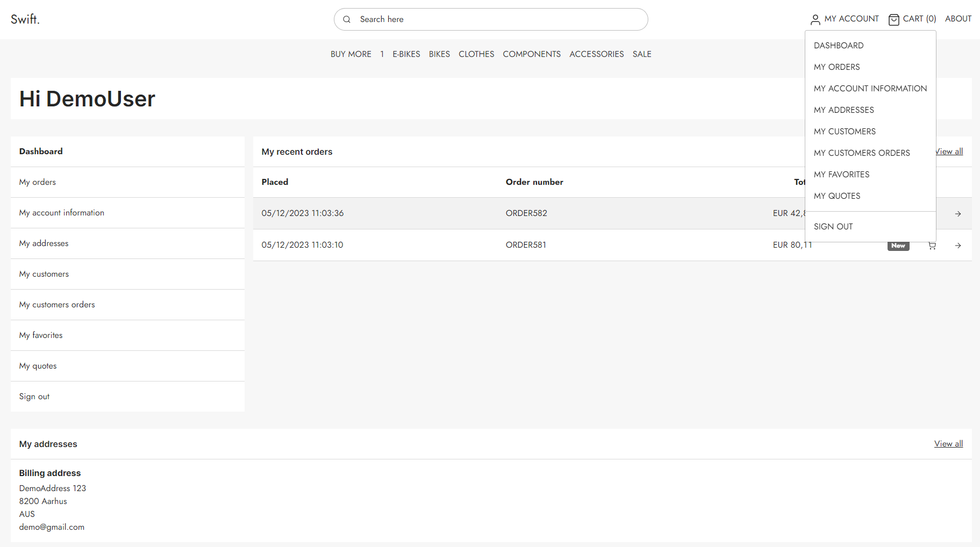
Task: Open order ORDER582 via its arrow icon
Action: pyautogui.click(x=958, y=213)
